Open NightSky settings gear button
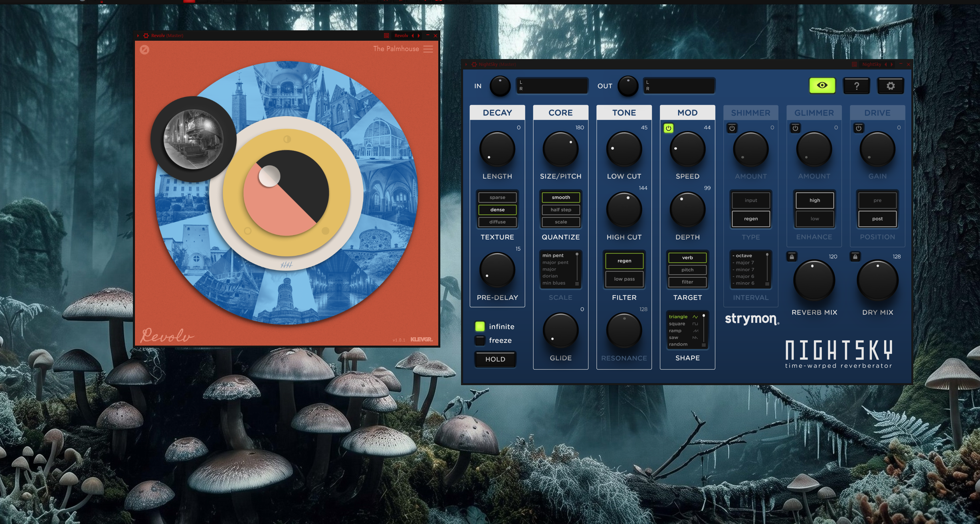 (x=891, y=86)
